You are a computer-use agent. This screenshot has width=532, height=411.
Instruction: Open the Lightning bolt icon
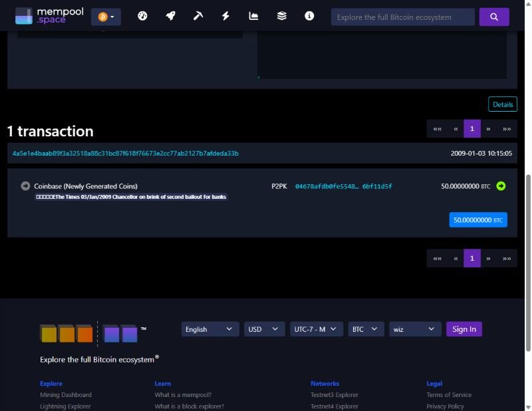click(x=225, y=16)
